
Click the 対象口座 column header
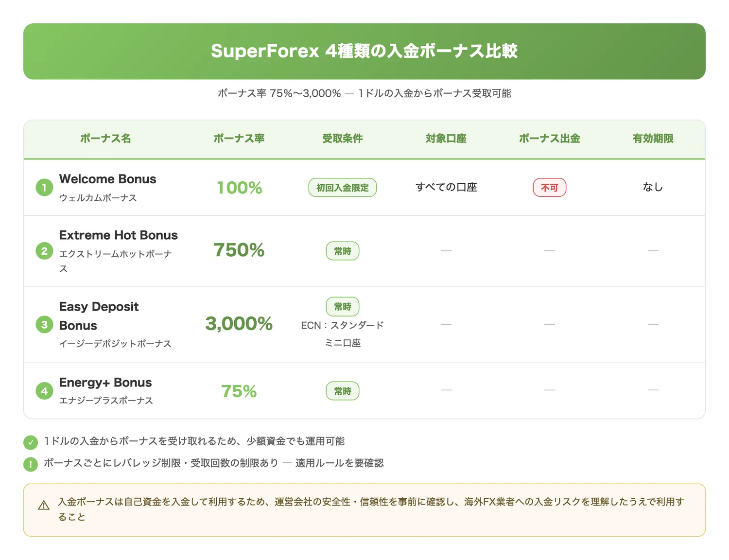point(446,139)
